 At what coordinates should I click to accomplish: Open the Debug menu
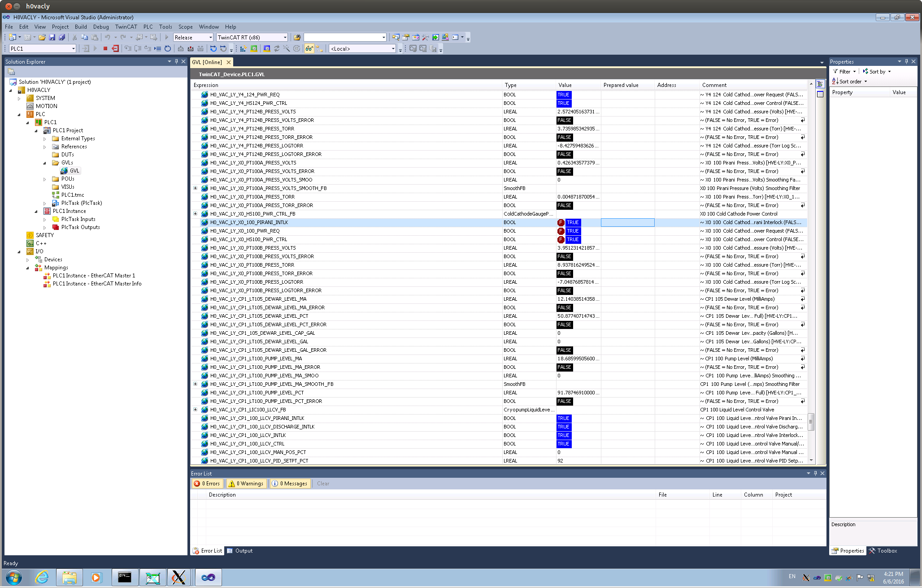tap(101, 27)
